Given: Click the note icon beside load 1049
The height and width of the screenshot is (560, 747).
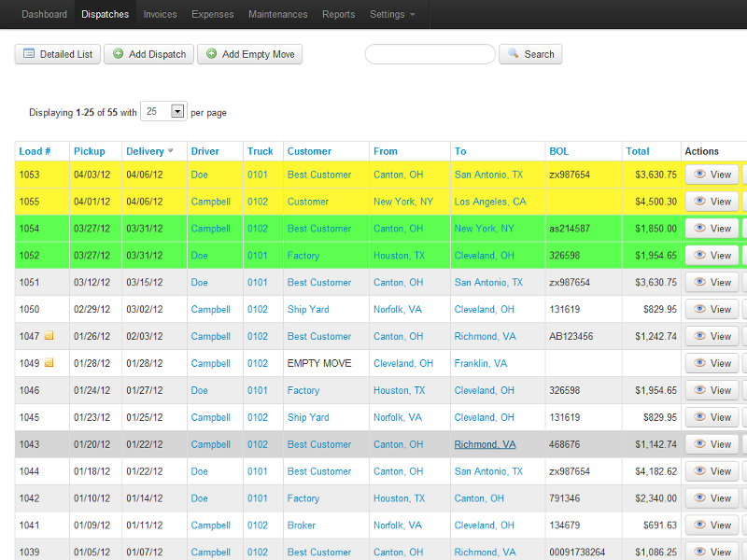Looking at the screenshot, I should (49, 363).
